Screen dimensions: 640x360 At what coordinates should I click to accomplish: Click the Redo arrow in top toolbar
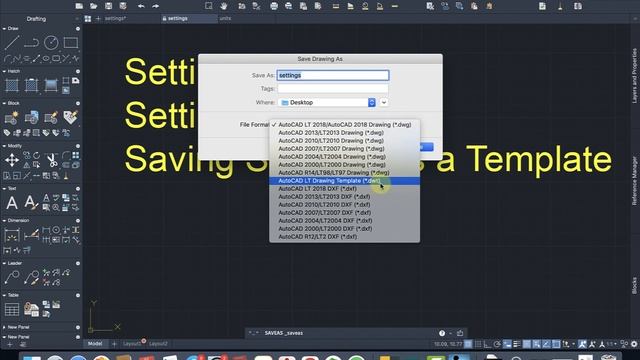[156, 6]
